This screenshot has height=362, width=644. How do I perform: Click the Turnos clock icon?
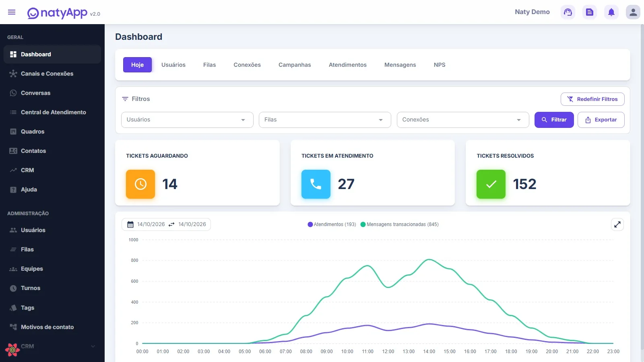(13, 288)
